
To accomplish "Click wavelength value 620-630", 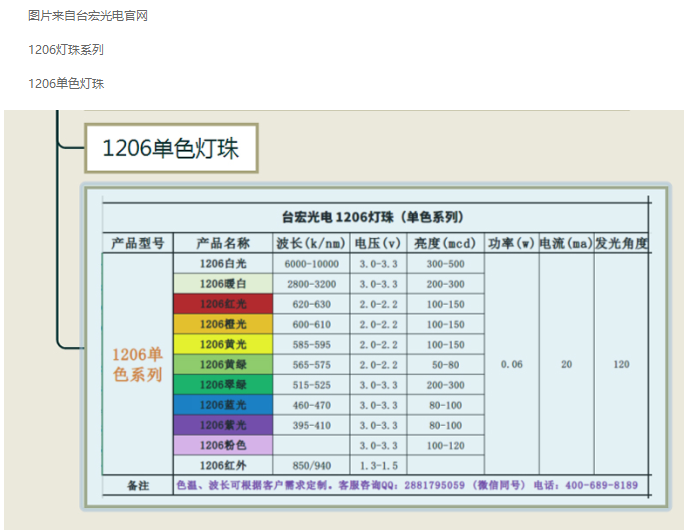I will (x=312, y=305).
